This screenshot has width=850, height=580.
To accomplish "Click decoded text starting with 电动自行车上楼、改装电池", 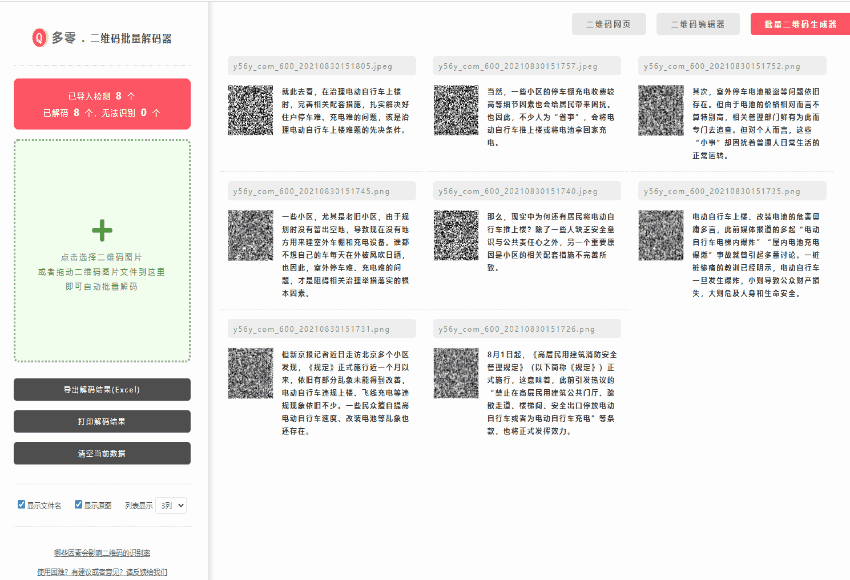I will click(x=756, y=255).
